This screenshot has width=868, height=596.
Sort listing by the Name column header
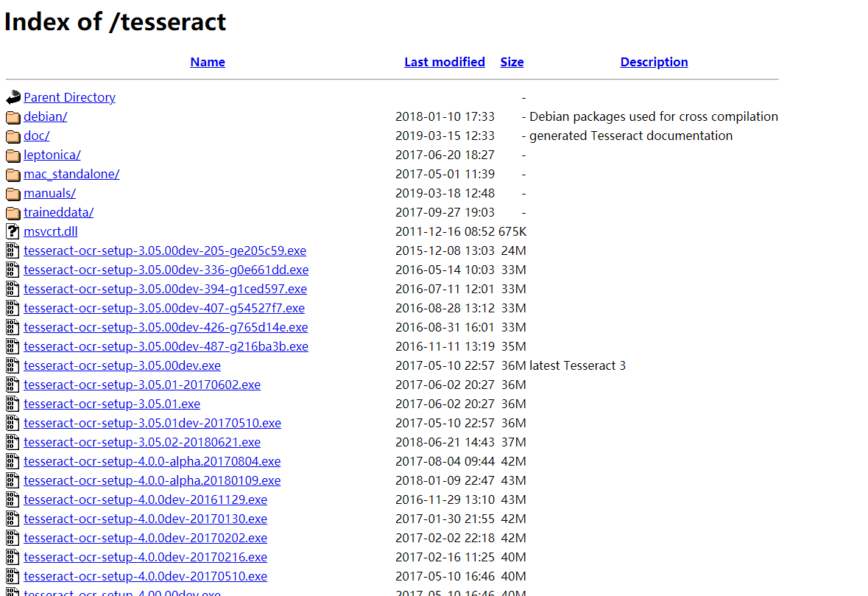(x=208, y=62)
